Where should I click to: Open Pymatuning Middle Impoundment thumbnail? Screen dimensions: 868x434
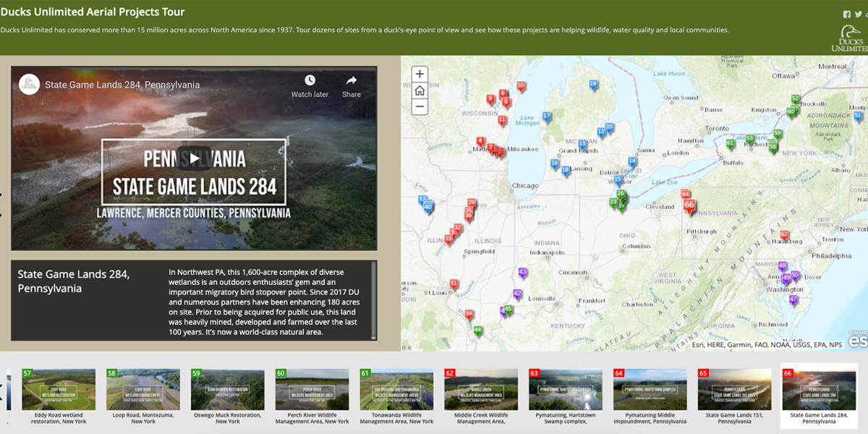[x=650, y=396]
